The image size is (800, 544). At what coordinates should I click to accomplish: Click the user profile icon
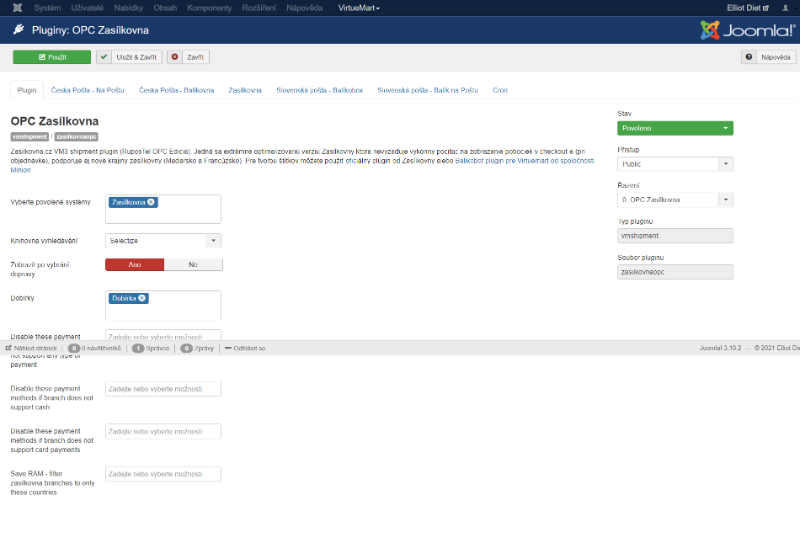coord(785,8)
